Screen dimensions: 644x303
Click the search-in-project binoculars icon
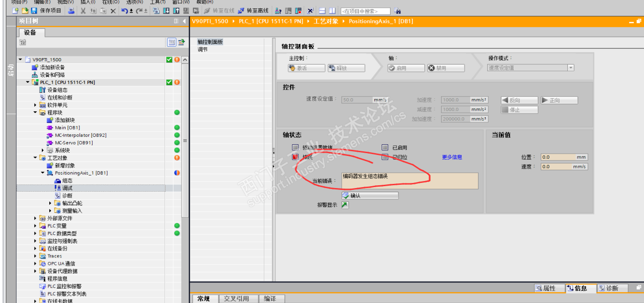click(x=398, y=11)
